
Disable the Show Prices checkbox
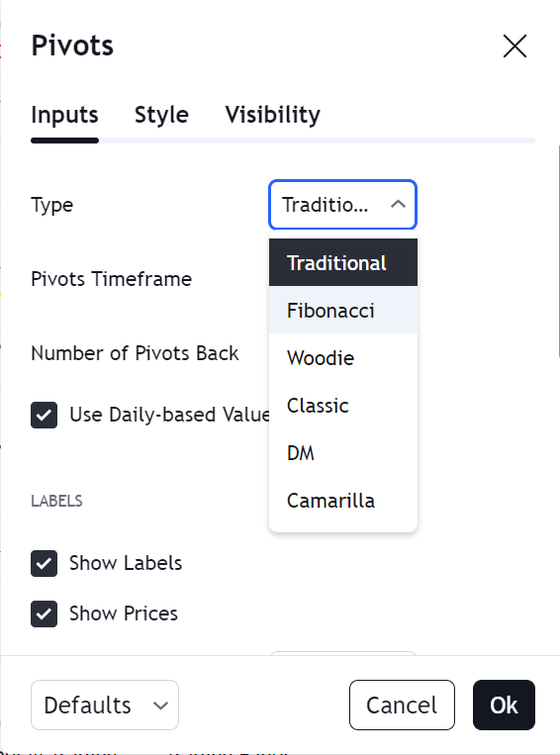click(x=44, y=613)
